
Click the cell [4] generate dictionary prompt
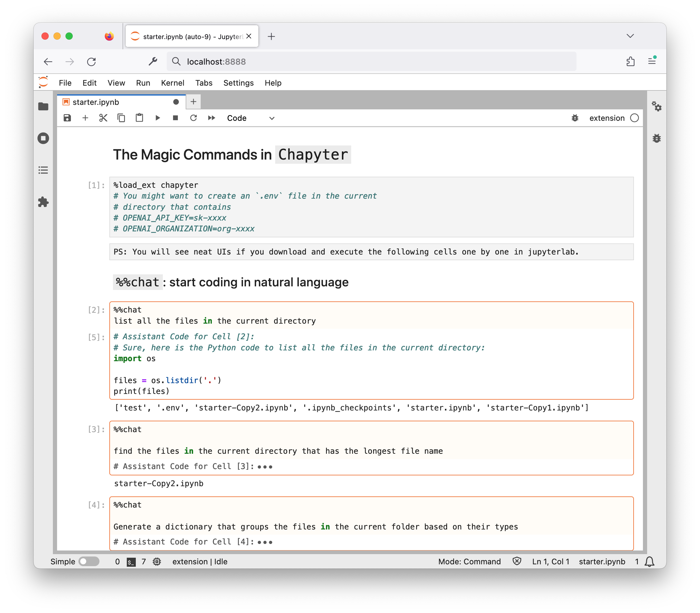[x=371, y=516]
